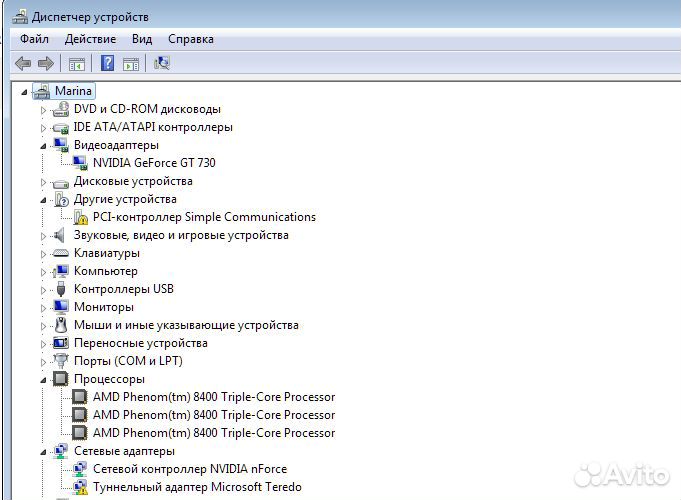Expand DVD и CD-ROM дисководы category

pyautogui.click(x=43, y=110)
